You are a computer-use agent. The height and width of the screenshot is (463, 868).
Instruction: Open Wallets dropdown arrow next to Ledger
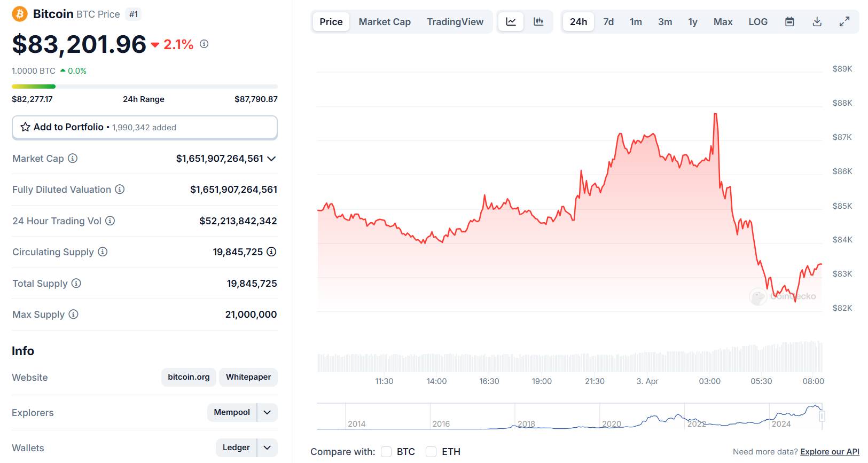(267, 448)
